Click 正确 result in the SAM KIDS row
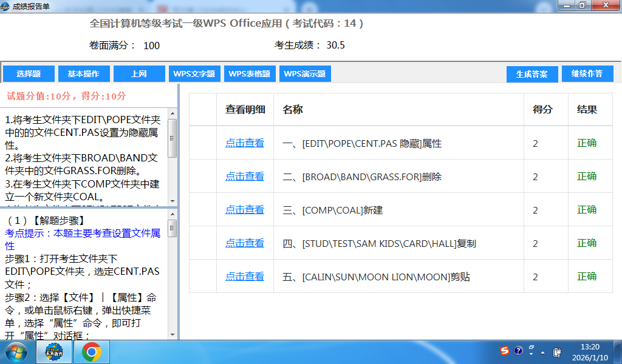The height and width of the screenshot is (364, 622). (x=587, y=243)
